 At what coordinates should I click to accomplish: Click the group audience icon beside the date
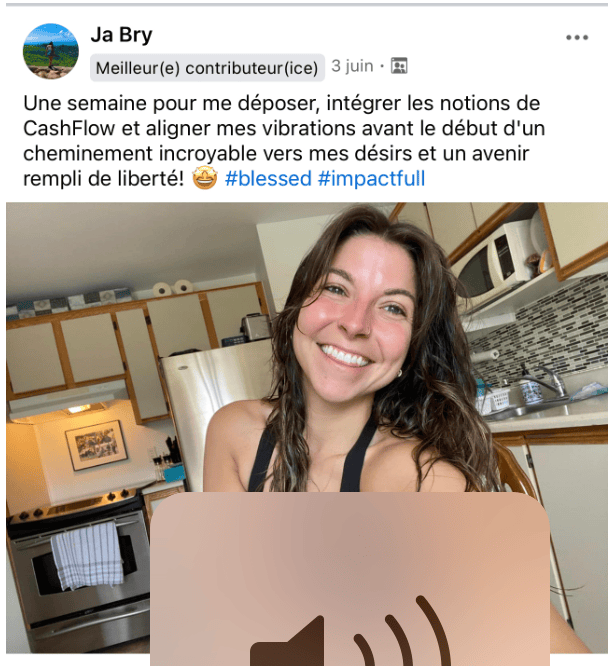399,66
